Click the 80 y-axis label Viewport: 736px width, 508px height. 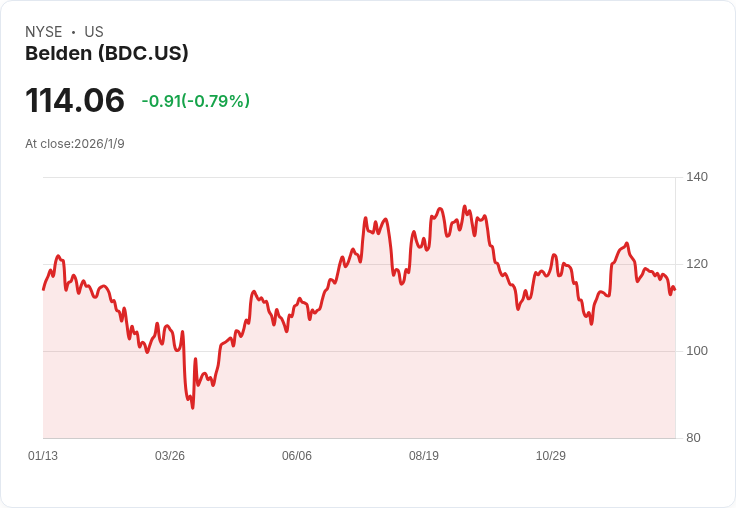point(693,438)
